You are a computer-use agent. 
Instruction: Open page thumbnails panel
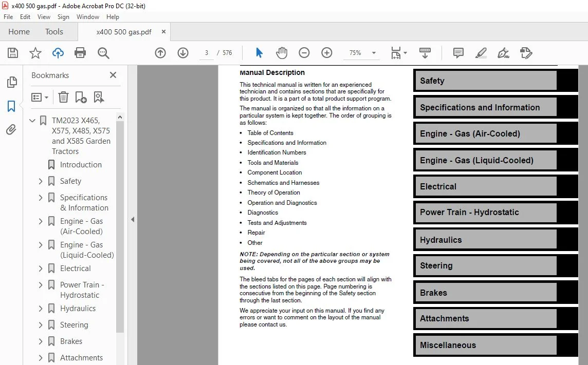[x=12, y=82]
